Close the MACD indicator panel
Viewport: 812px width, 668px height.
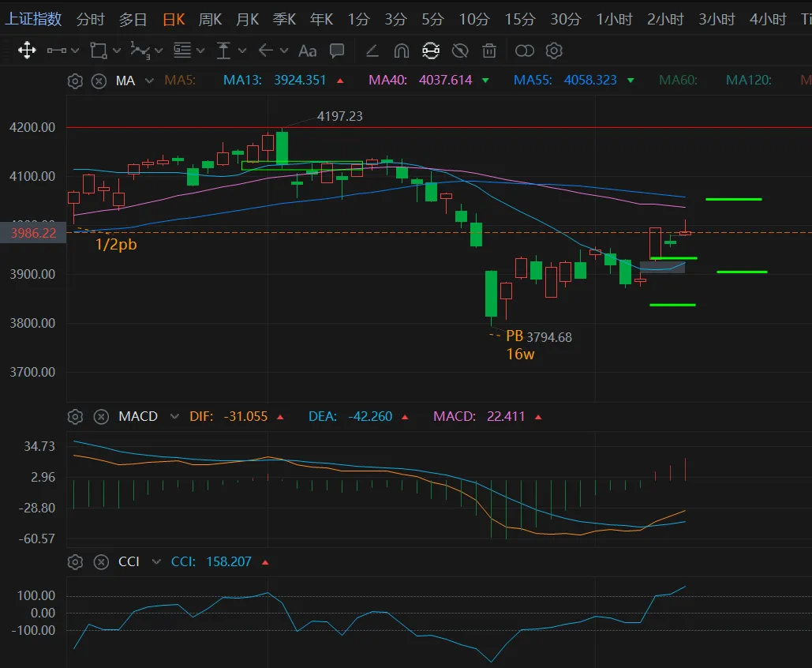[x=101, y=417]
